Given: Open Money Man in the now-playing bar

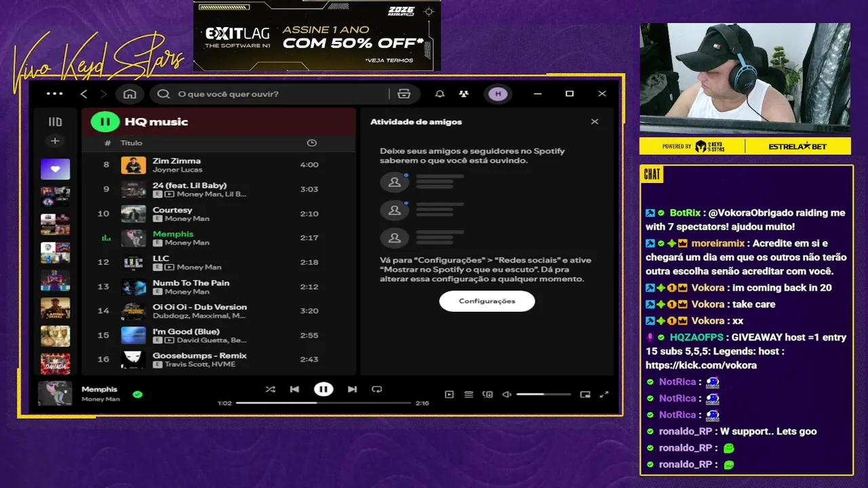Looking at the screenshot, I should click(x=100, y=399).
